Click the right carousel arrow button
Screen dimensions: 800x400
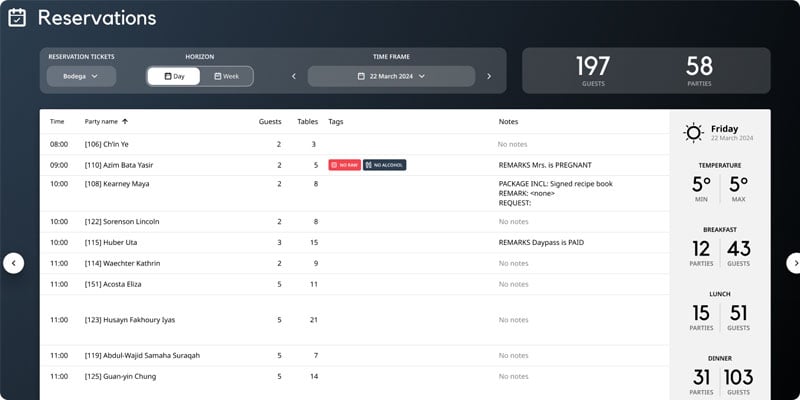794,263
